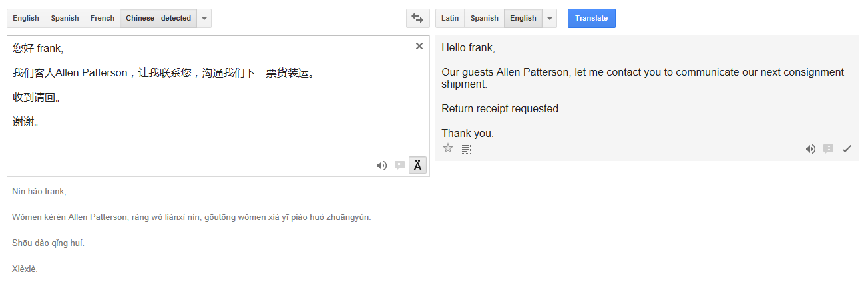Open the usage examples list icon
This screenshot has height=288, width=868.
pyautogui.click(x=466, y=148)
